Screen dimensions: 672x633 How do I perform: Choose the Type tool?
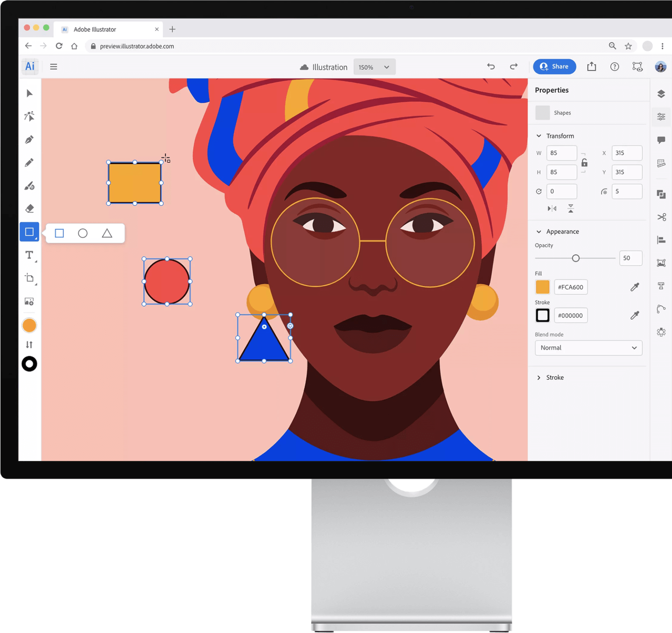pyautogui.click(x=29, y=255)
